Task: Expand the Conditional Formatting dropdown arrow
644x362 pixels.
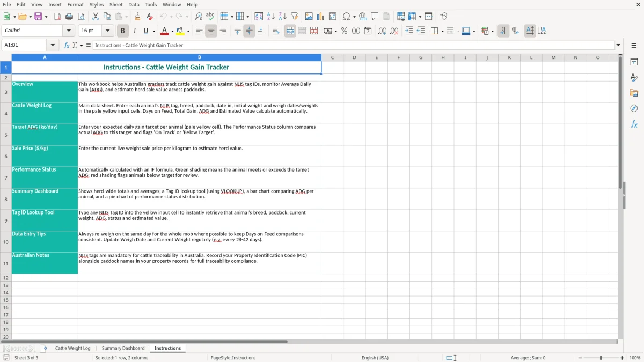Action: click(x=492, y=31)
